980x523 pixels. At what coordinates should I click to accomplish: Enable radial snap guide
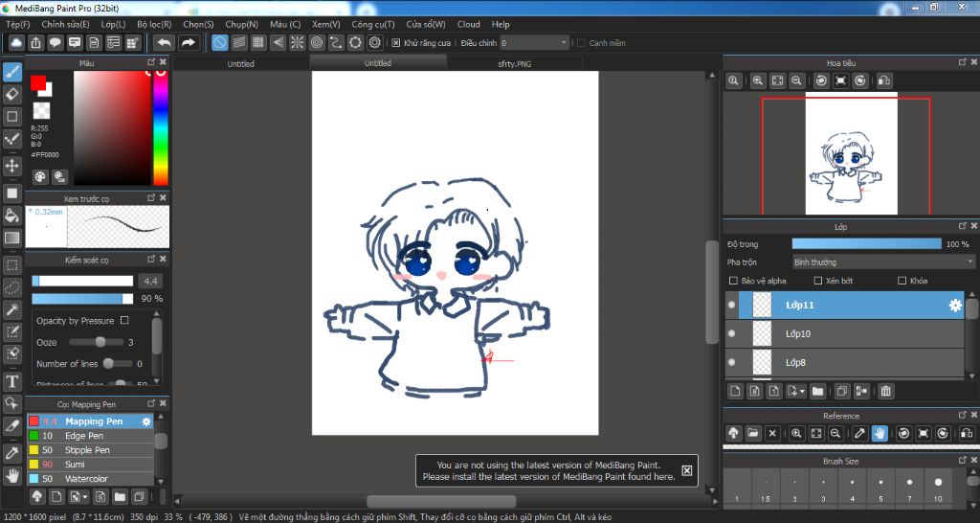click(297, 42)
